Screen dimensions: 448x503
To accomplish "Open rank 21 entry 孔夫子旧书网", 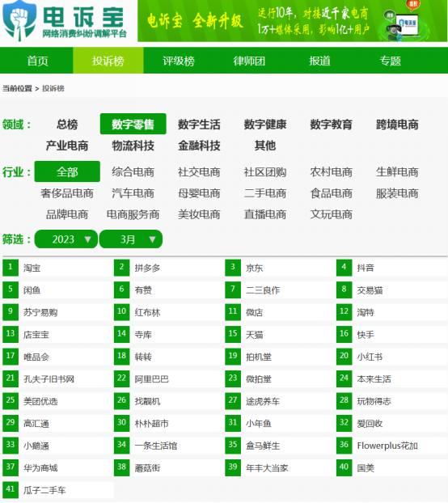I will (x=49, y=379).
